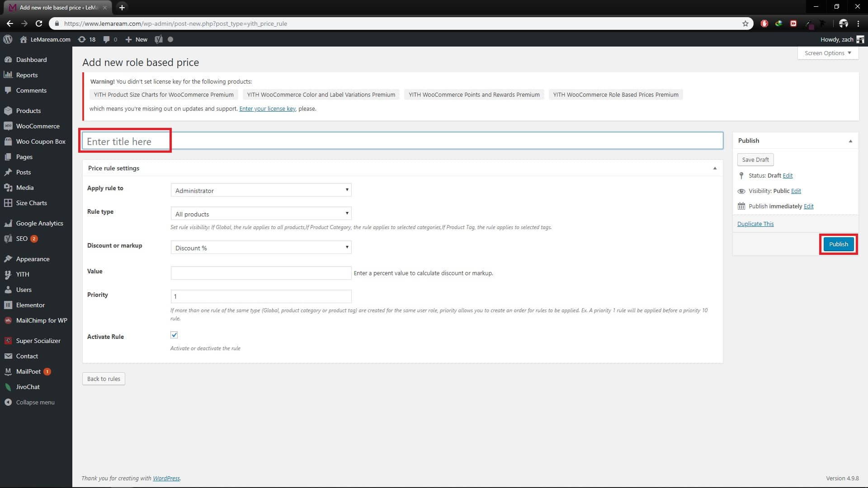The width and height of the screenshot is (868, 488).
Task: Click the SEO sidebar icon
Action: point(8,239)
